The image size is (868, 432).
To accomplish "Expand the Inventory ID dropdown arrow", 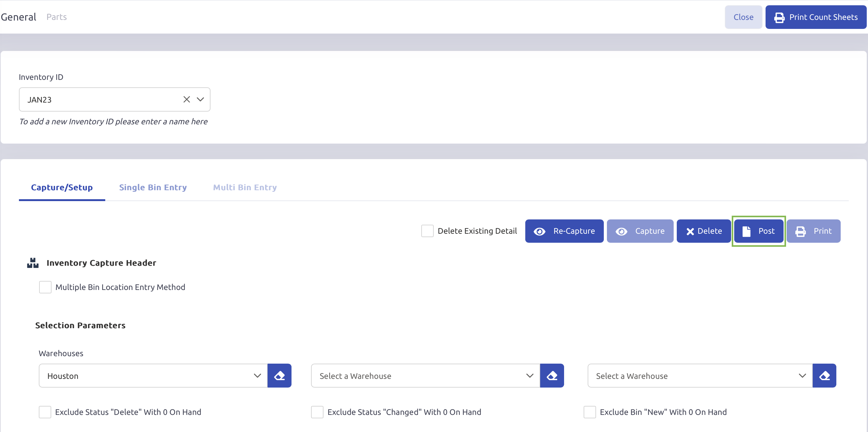I will pyautogui.click(x=201, y=99).
